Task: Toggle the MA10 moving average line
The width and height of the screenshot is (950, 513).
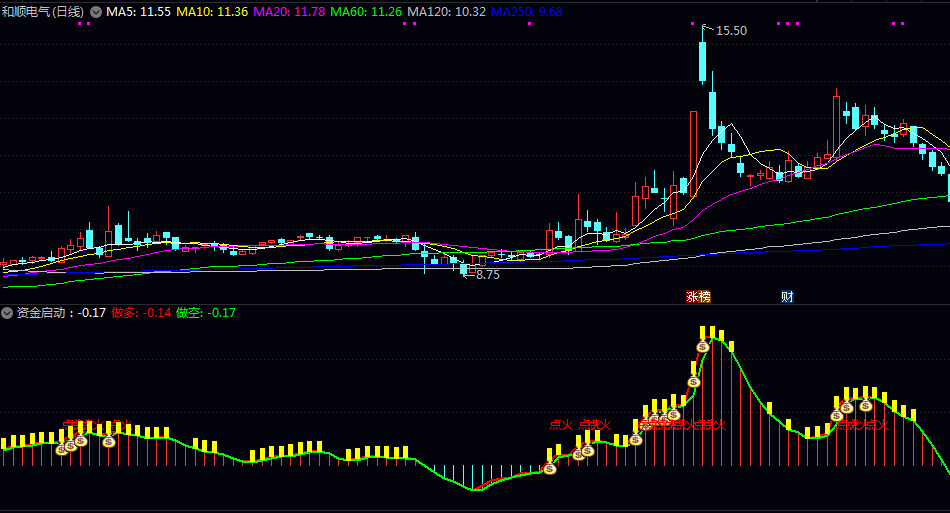Action: click(212, 12)
